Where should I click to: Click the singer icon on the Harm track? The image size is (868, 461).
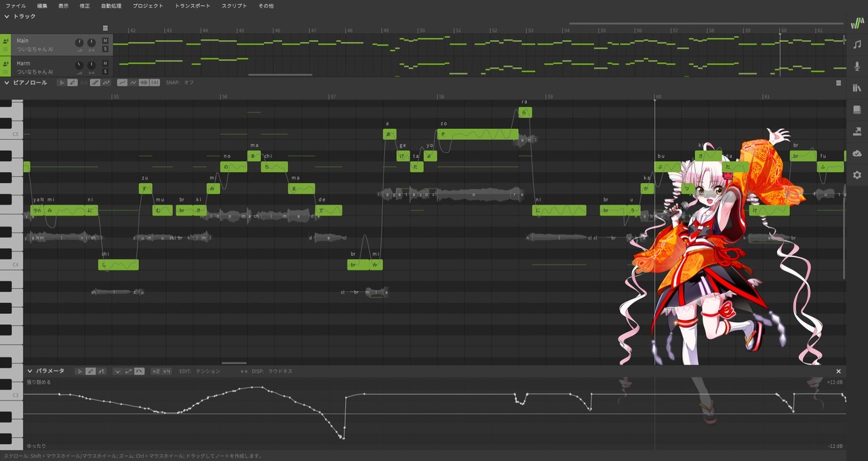tap(5, 64)
